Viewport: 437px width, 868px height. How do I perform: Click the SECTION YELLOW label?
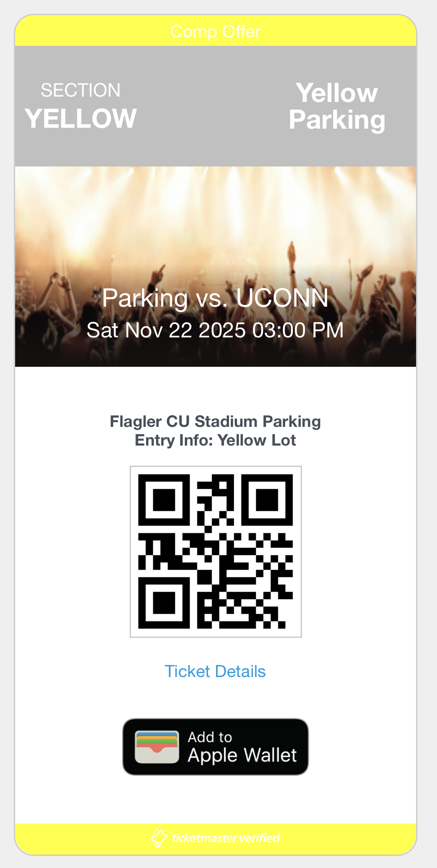(81, 107)
